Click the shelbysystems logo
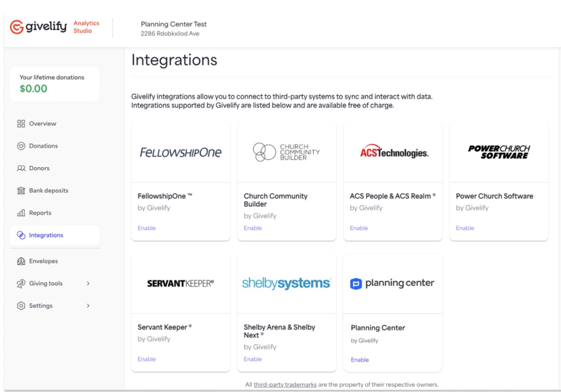Screen dimensions: 561x392 point(287,283)
